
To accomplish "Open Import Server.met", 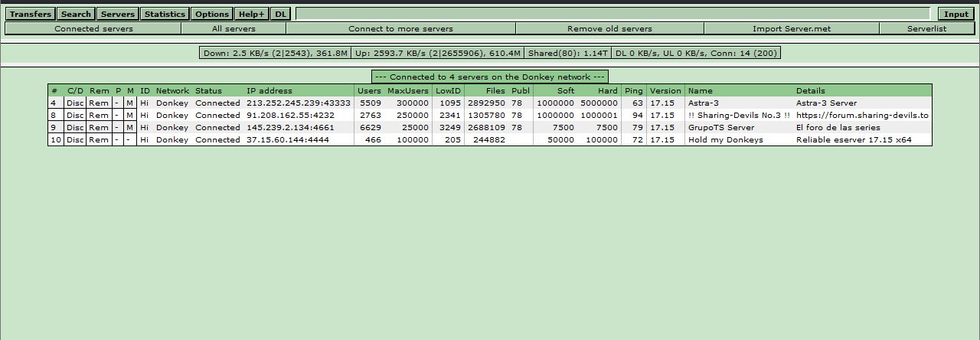I will pos(791,28).
